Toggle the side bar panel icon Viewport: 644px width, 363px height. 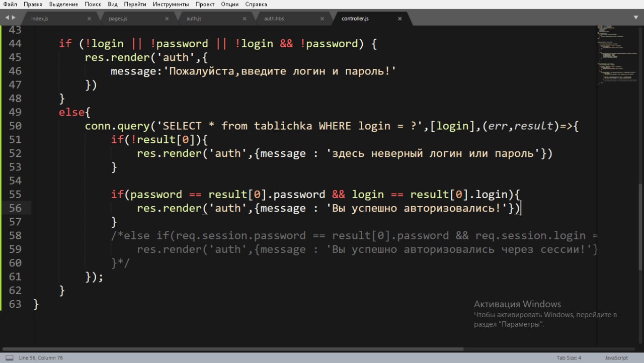pyautogui.click(x=9, y=358)
